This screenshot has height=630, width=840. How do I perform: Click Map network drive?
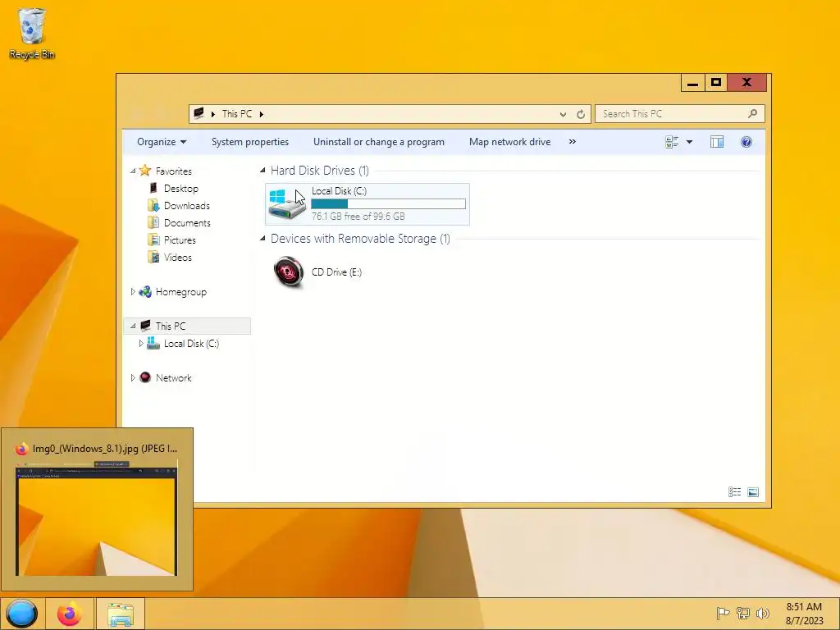click(x=510, y=142)
